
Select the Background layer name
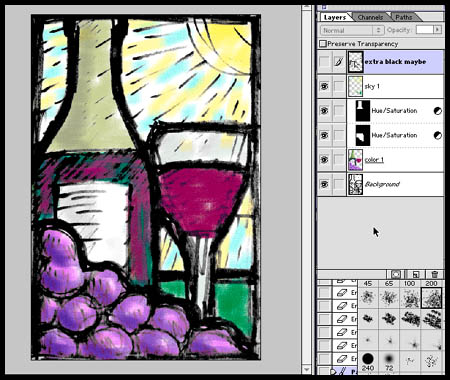click(382, 184)
